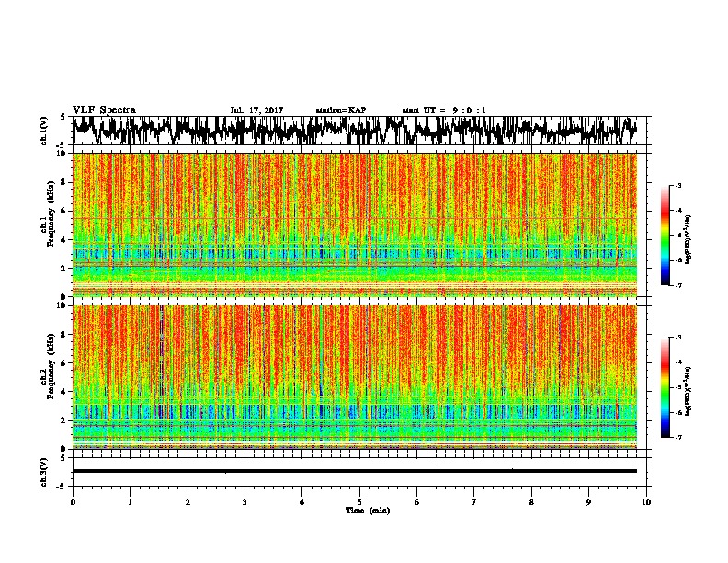Click the "-3" label on ch.1 color scale
Viewport: 728px width, 563px height.
[x=677, y=185]
